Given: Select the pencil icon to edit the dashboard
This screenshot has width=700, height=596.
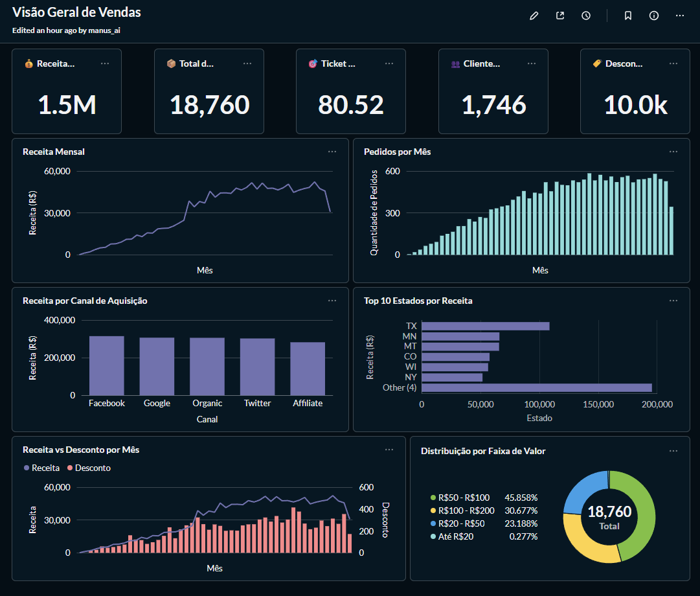Looking at the screenshot, I should (x=534, y=16).
